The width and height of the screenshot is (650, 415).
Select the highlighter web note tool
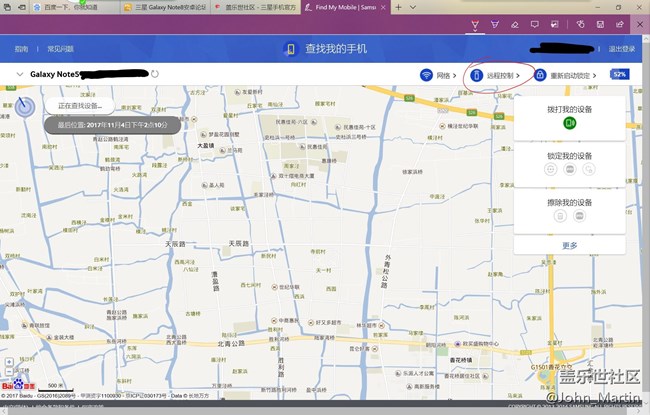tap(495, 25)
